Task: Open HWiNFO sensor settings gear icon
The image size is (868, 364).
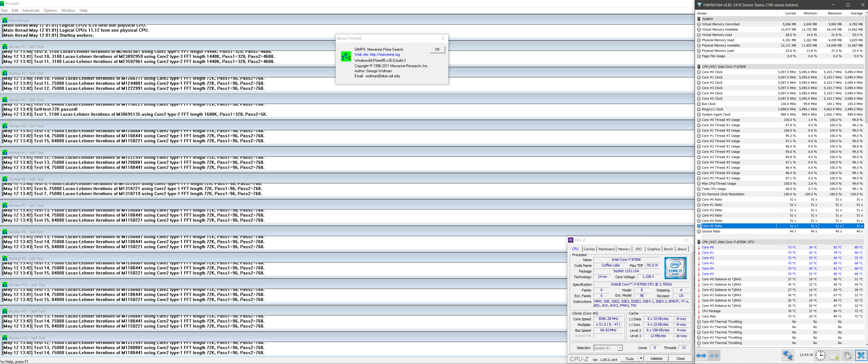Action: (847, 356)
